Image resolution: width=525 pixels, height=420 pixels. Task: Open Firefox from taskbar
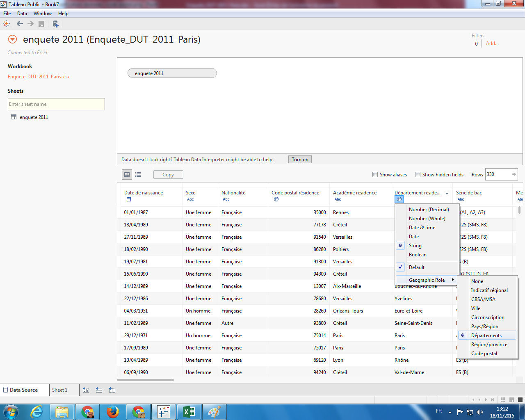(x=112, y=412)
